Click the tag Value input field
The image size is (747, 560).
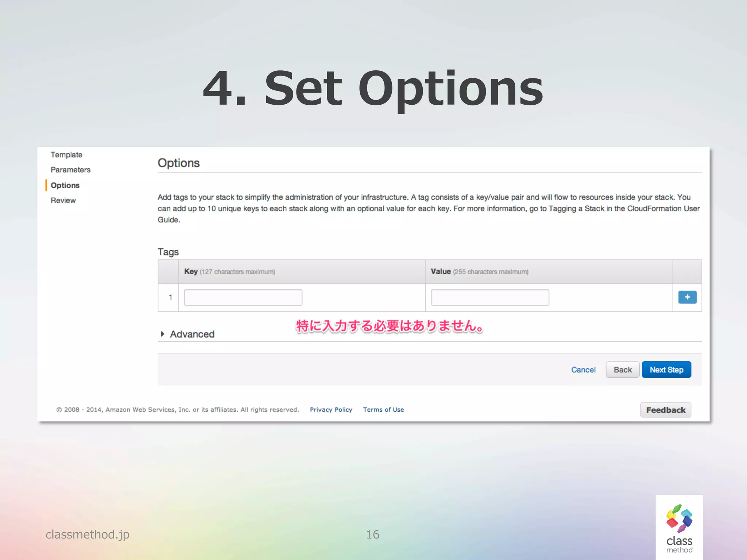pyautogui.click(x=490, y=297)
